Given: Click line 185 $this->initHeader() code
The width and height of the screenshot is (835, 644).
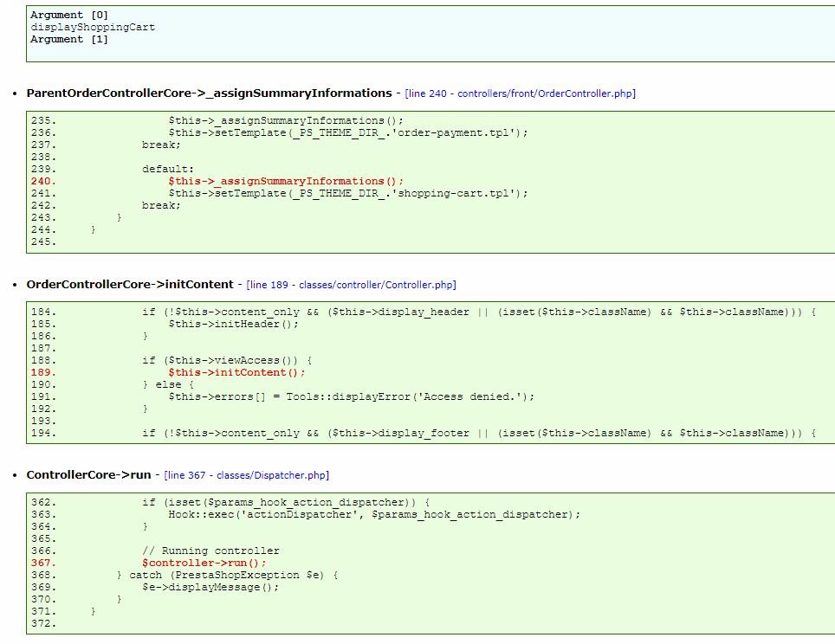Looking at the screenshot, I should [234, 324].
